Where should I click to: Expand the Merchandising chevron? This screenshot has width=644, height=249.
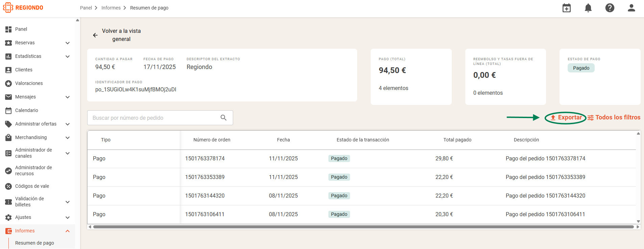click(x=68, y=138)
